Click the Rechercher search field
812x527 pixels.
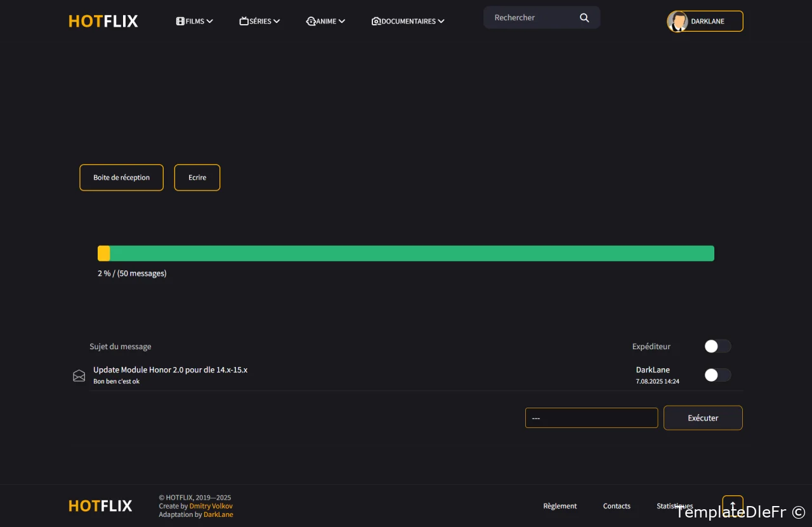point(532,18)
